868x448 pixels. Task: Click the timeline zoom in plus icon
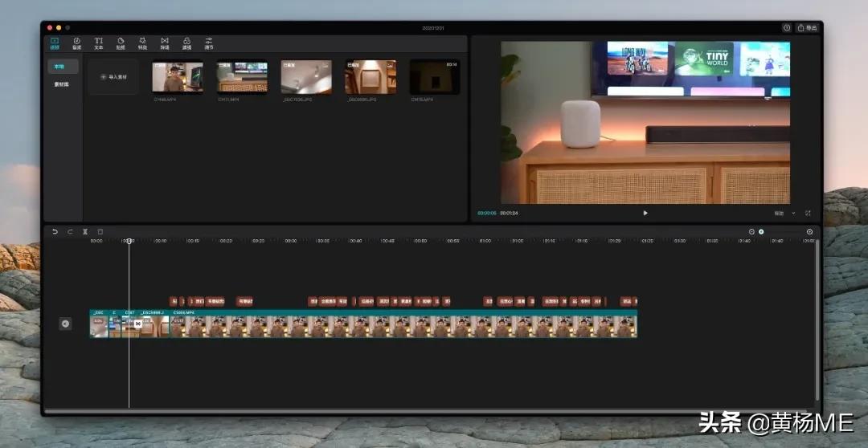click(x=810, y=232)
